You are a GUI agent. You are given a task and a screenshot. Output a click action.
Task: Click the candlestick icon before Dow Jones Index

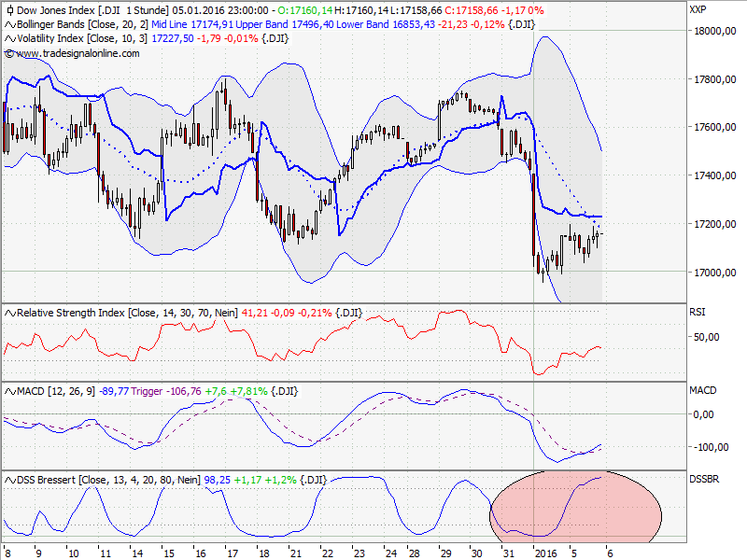click(x=10, y=10)
